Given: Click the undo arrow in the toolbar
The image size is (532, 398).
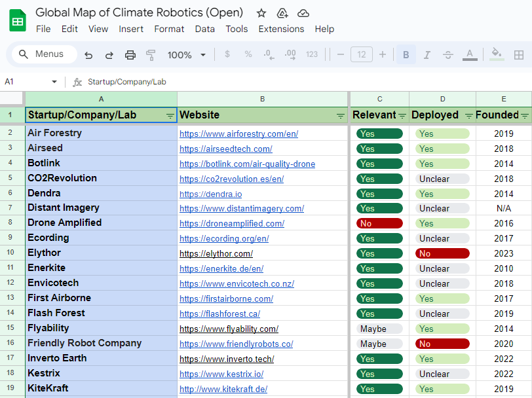Looking at the screenshot, I should pos(88,54).
